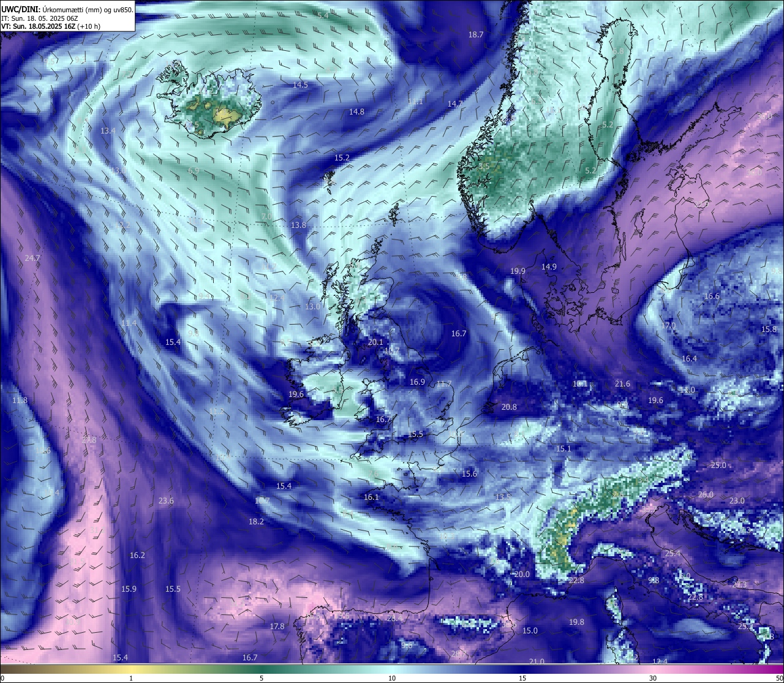The height and width of the screenshot is (683, 784).
Task: Click the map value 24.7
Action: [x=32, y=258]
